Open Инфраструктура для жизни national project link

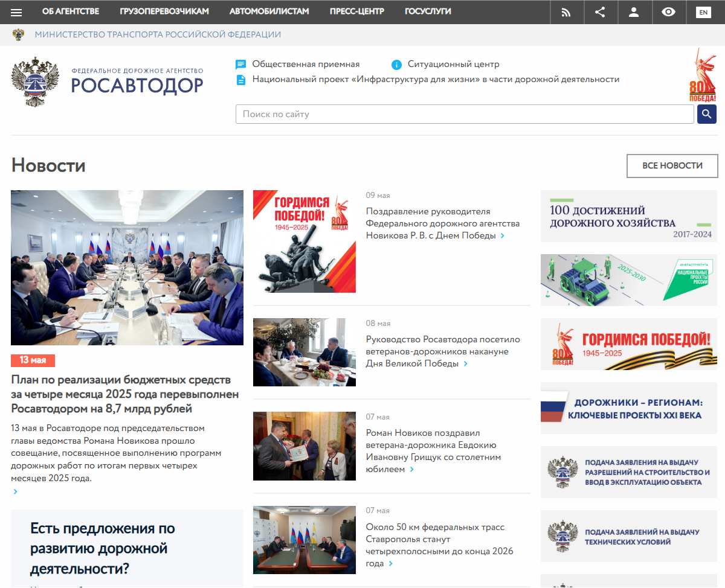pyautogui.click(x=436, y=79)
